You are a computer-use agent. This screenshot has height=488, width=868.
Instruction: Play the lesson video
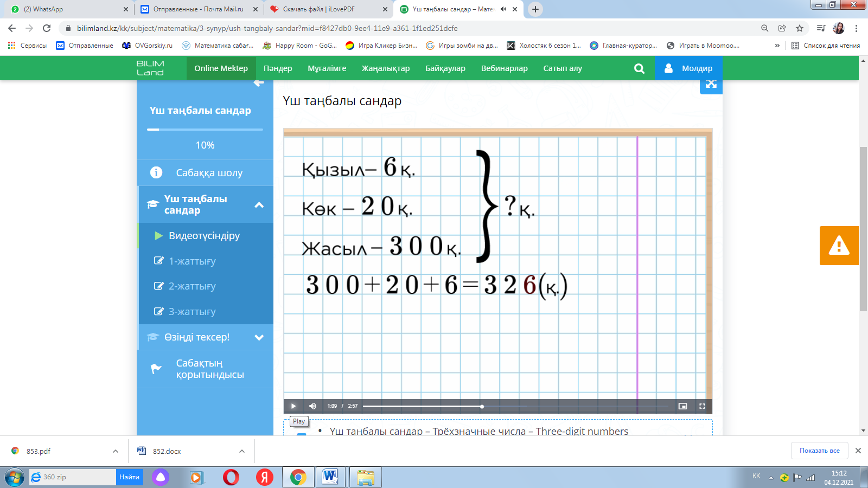(293, 406)
